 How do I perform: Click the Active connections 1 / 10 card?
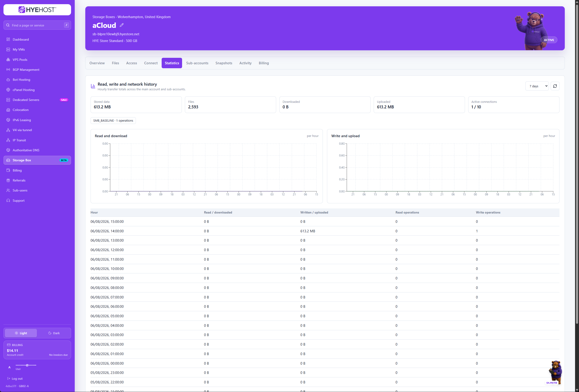point(514,104)
